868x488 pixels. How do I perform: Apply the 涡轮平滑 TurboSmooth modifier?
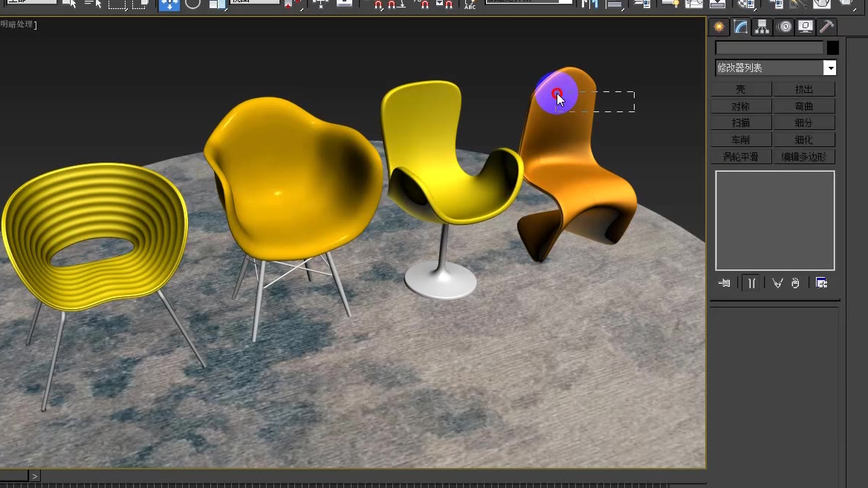740,156
